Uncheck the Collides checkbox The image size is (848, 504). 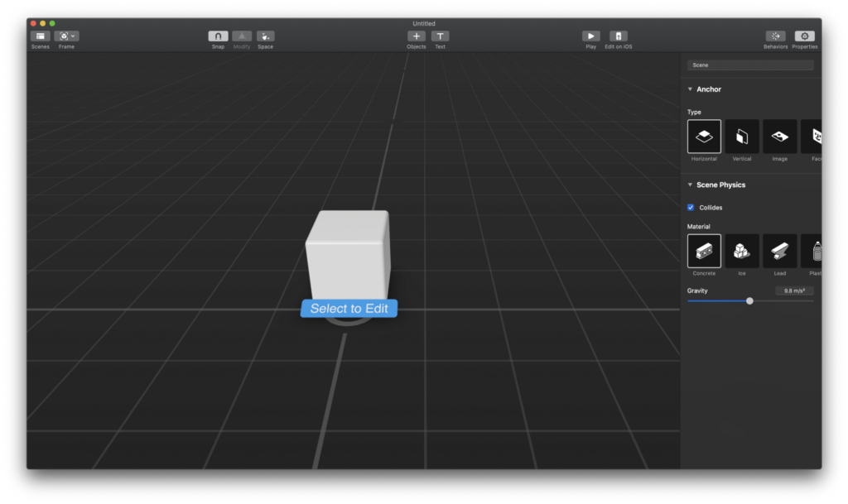pyautogui.click(x=691, y=208)
